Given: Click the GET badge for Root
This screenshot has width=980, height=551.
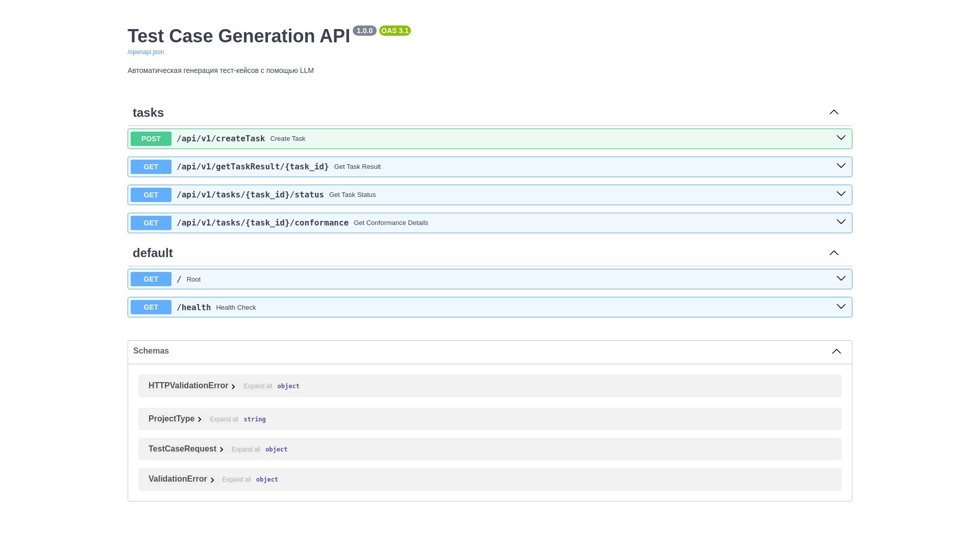Looking at the screenshot, I should pyautogui.click(x=151, y=279).
